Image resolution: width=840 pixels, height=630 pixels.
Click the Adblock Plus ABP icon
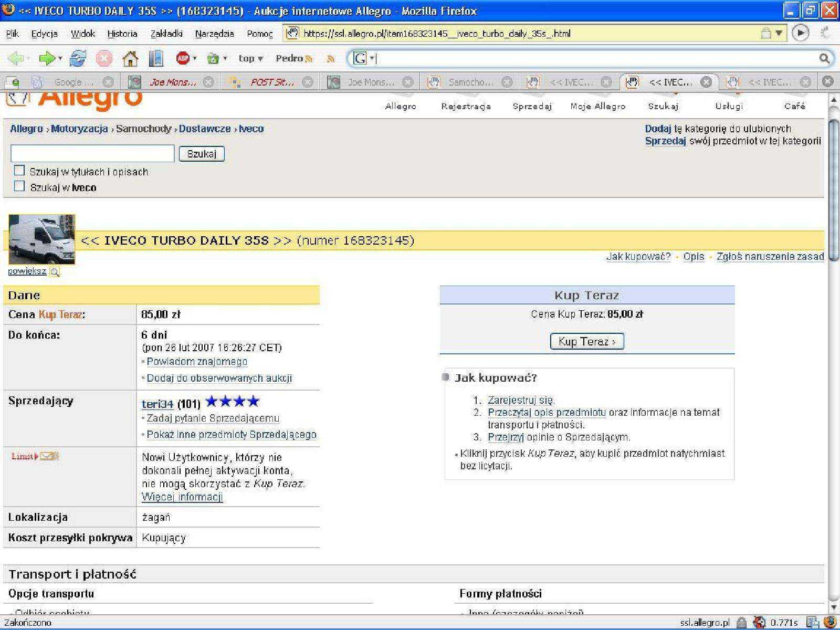182,58
